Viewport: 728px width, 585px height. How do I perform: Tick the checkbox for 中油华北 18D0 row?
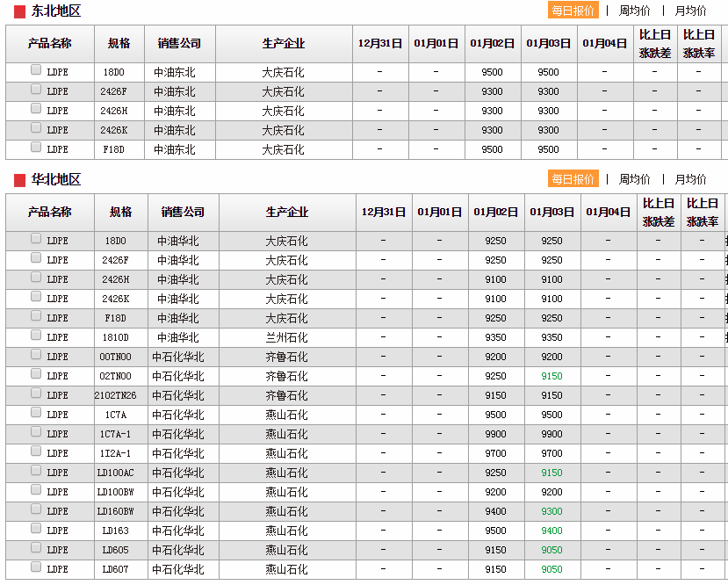36,238
